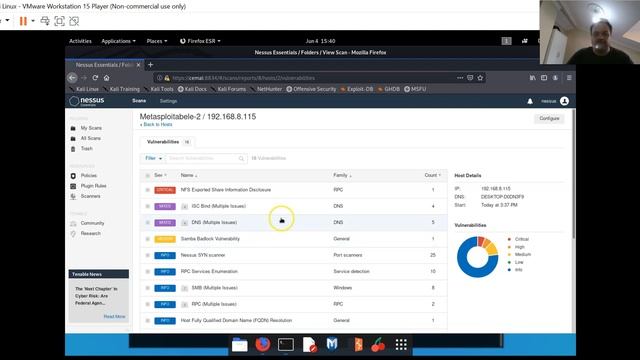Bookmark this page with star icon
This screenshot has width=640, height=360.
(480, 78)
